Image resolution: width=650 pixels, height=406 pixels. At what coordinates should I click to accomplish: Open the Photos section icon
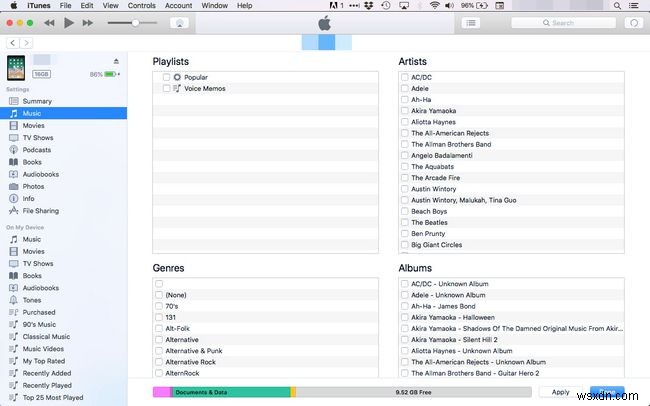14,187
